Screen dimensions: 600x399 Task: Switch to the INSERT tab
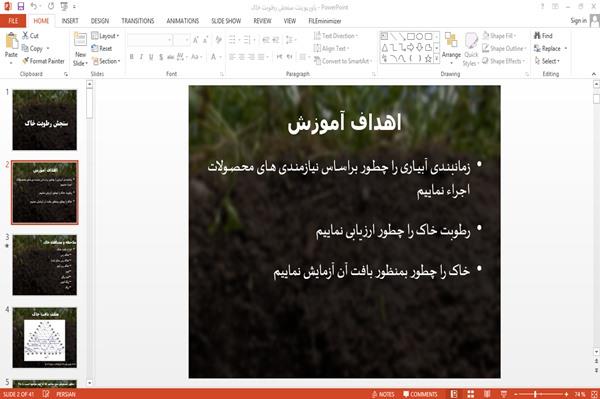tap(70, 21)
